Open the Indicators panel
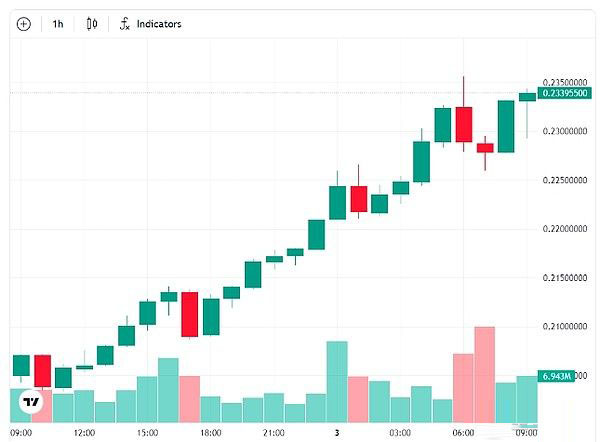The image size is (600, 442). pyautogui.click(x=151, y=23)
